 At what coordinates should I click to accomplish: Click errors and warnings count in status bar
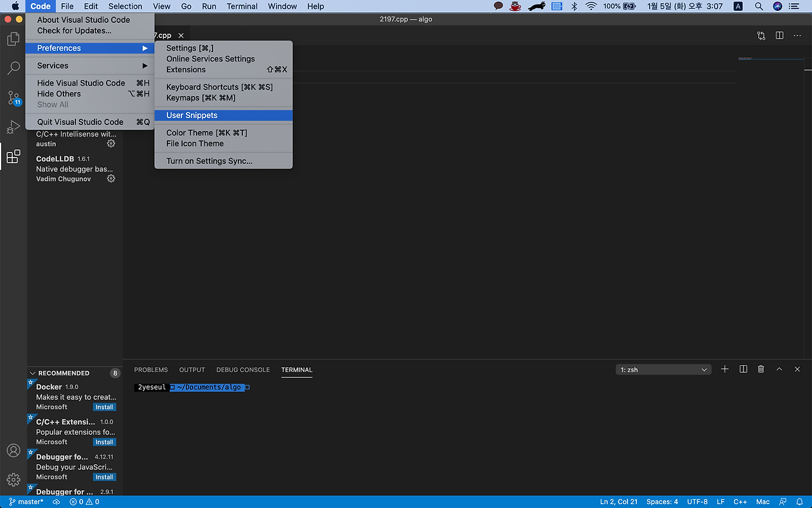84,502
